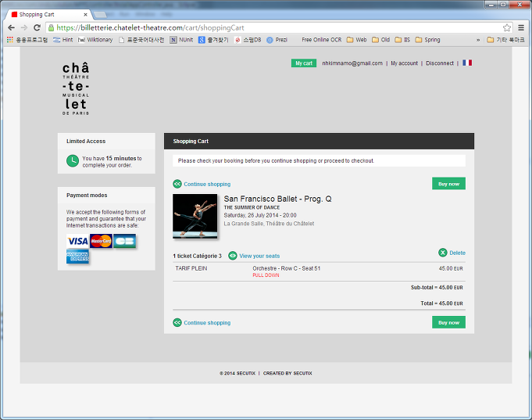Expand the bookmarks overflow chevron

(478, 40)
